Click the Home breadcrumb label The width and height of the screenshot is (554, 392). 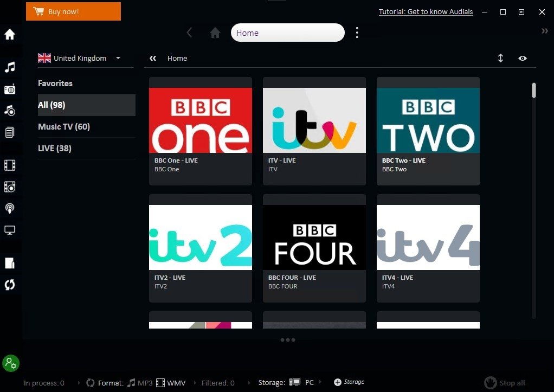pos(177,59)
